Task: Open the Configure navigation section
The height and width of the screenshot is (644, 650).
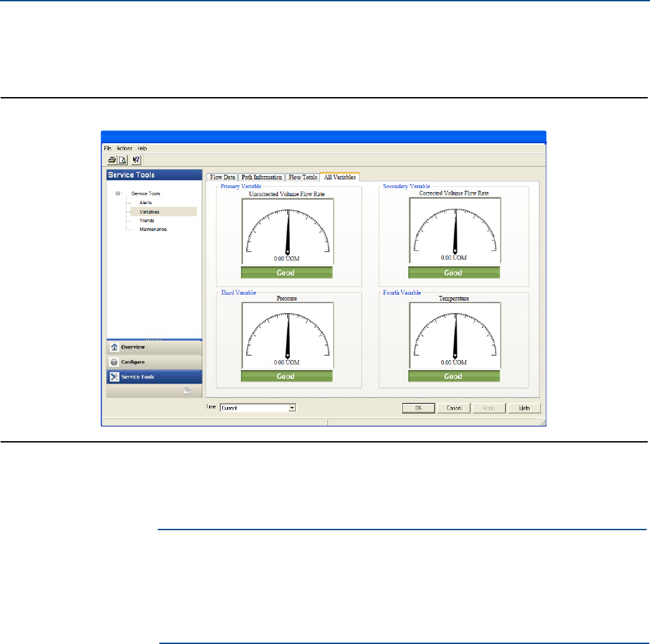Action: [154, 362]
